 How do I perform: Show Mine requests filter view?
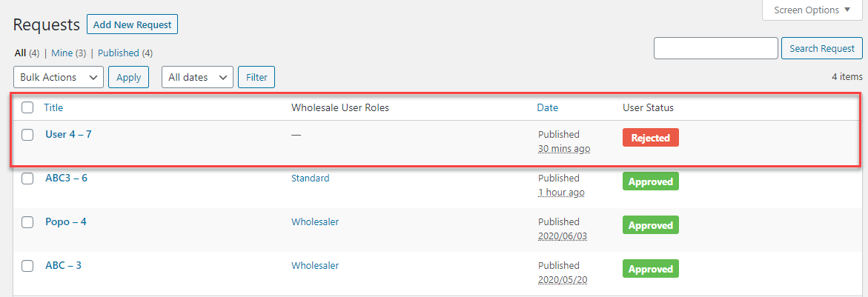62,53
